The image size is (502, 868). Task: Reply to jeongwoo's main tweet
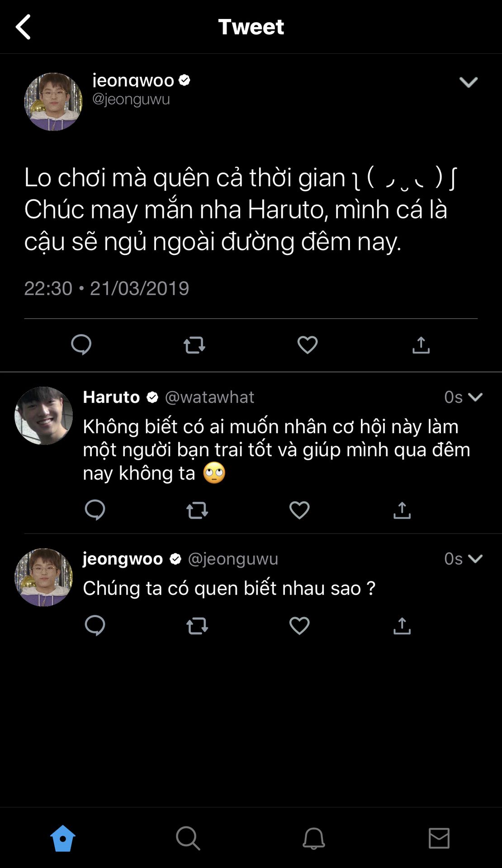click(x=81, y=345)
